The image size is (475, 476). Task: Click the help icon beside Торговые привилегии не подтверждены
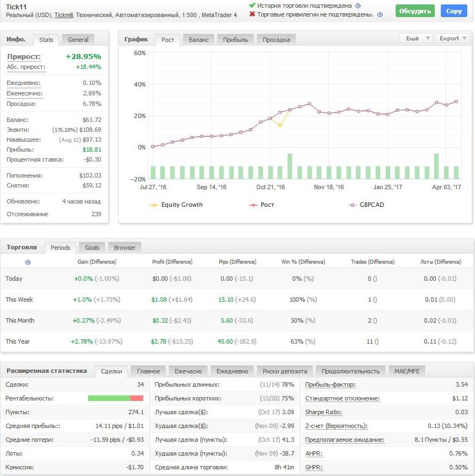coord(380,14)
